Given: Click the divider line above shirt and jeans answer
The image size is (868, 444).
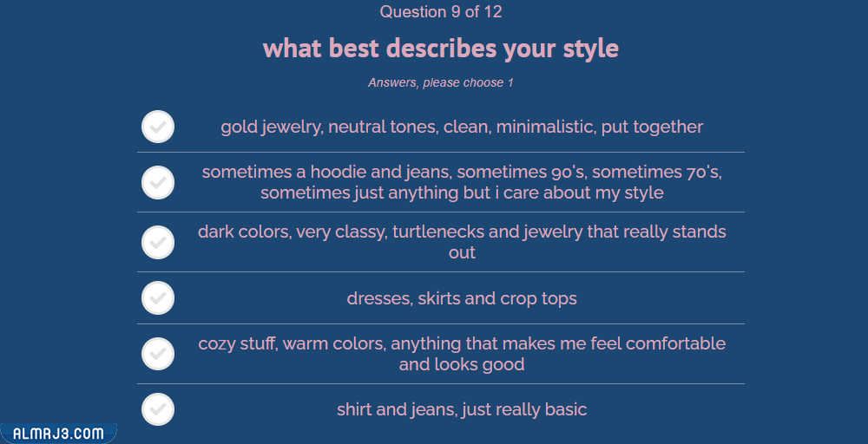Looking at the screenshot, I should click(441, 383).
